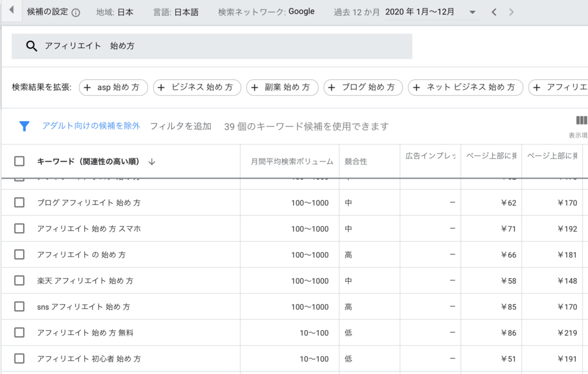Check the アフィリエイト 初心者 始め方 row
This screenshot has width=588, height=374.
[x=19, y=358]
